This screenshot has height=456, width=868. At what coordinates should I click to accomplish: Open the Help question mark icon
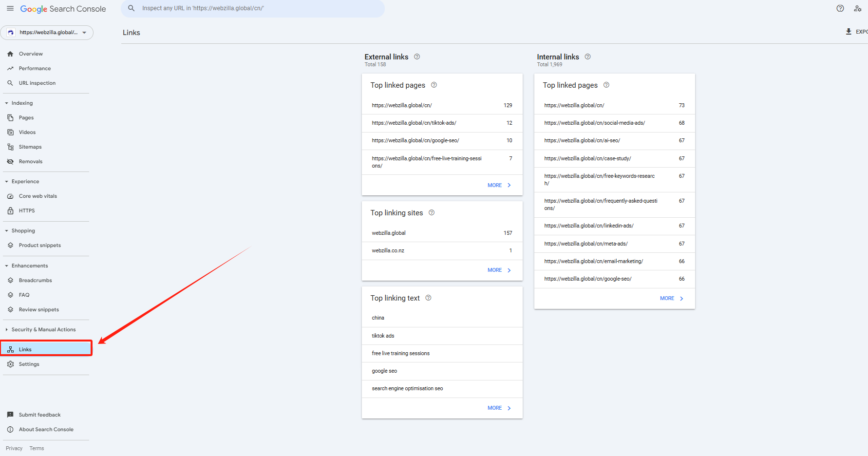[840, 8]
